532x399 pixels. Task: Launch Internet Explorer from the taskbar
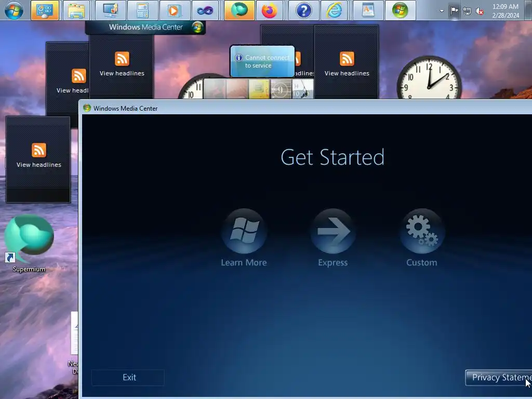tap(335, 10)
